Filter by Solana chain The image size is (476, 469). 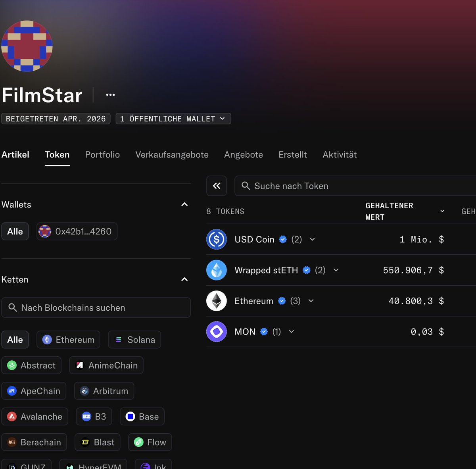(134, 340)
